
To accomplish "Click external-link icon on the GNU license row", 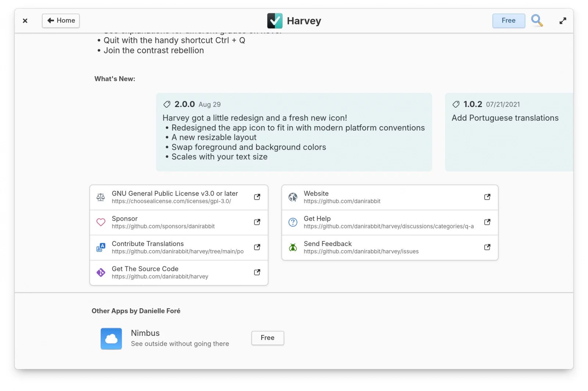I will pos(257,197).
